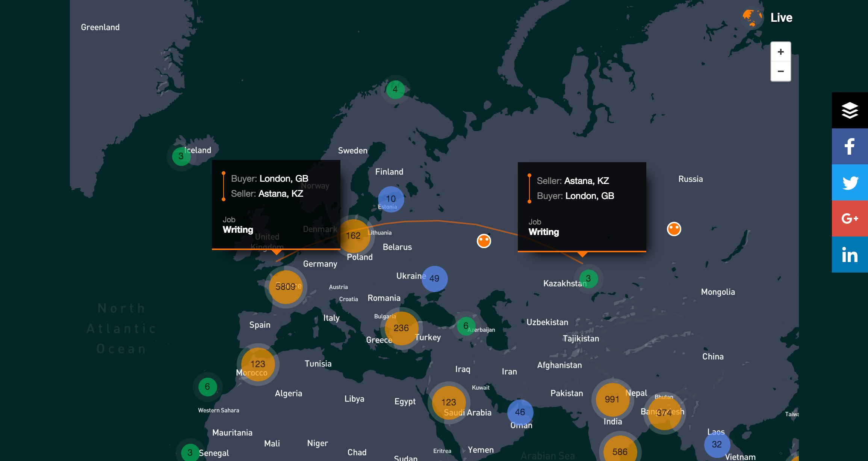Click the Sweden map label

[x=353, y=151]
